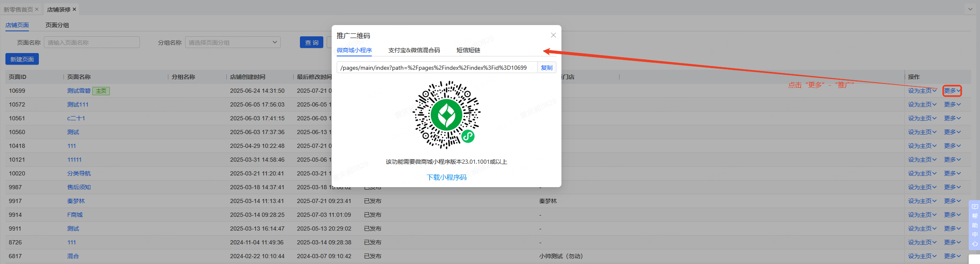Open page 分类导航
The image size is (980, 264).
pos(79,173)
